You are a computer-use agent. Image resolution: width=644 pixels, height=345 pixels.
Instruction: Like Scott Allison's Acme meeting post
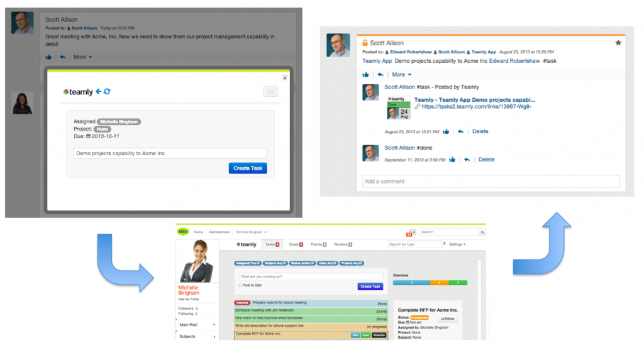point(48,57)
